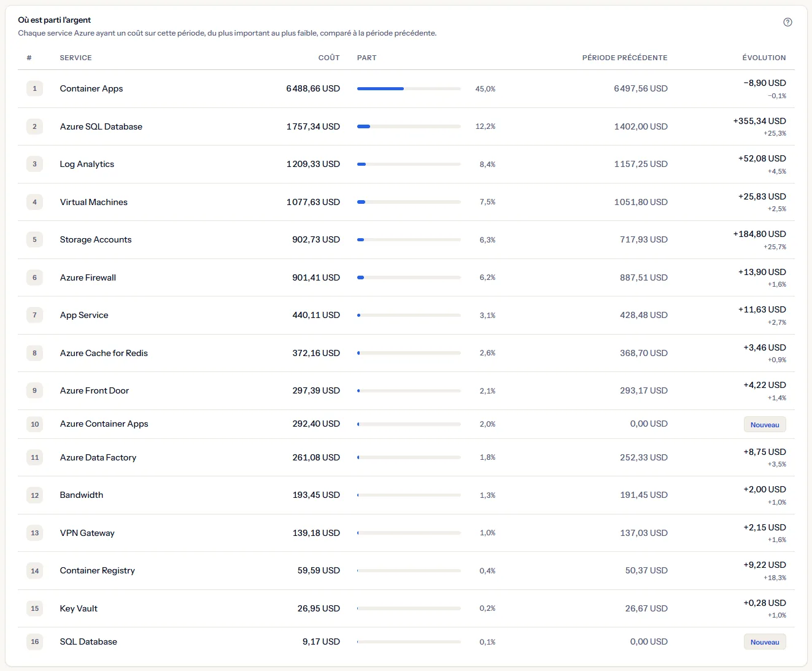Select the Azure Container Apps service name
This screenshot has width=812, height=671.
coord(104,424)
